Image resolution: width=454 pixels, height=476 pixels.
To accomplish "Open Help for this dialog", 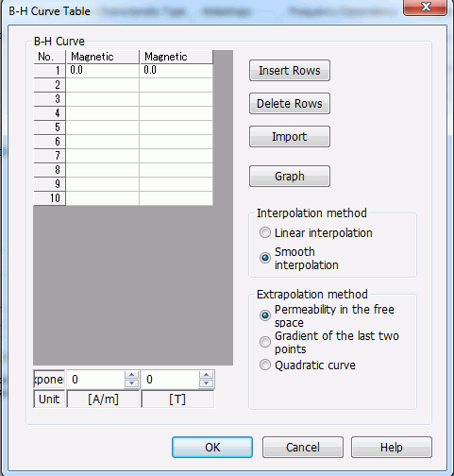I will (x=392, y=447).
